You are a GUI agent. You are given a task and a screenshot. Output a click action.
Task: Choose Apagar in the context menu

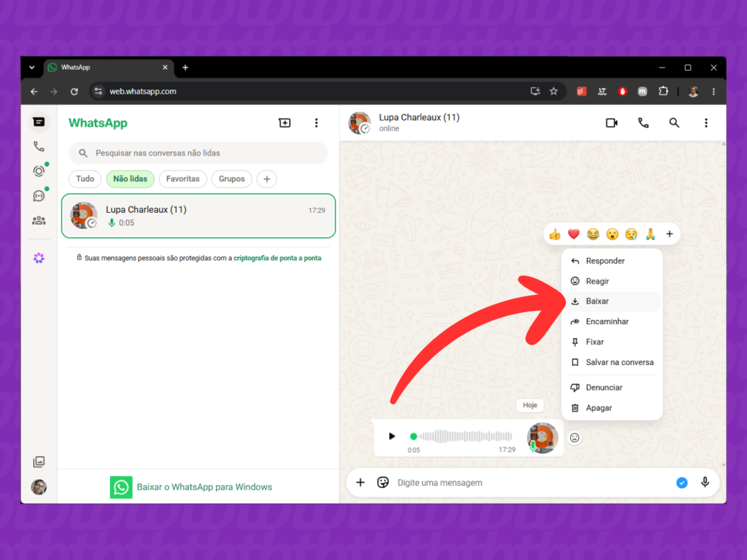pos(612,408)
